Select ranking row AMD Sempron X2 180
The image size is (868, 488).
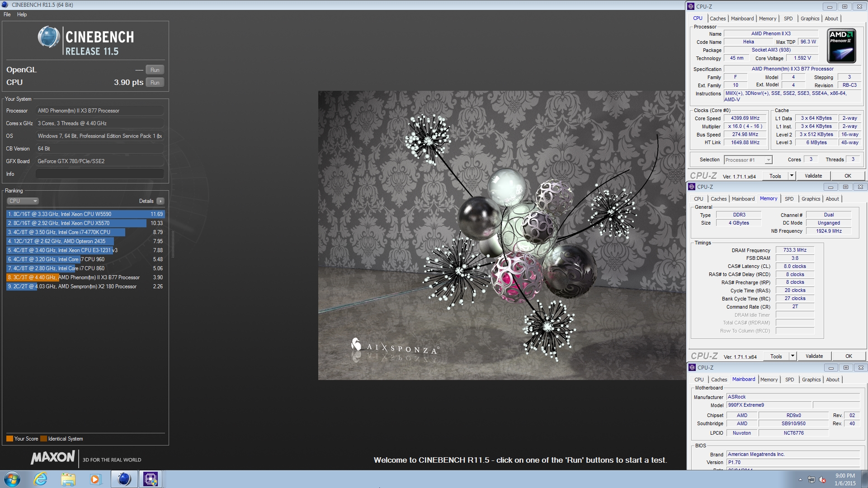point(85,286)
